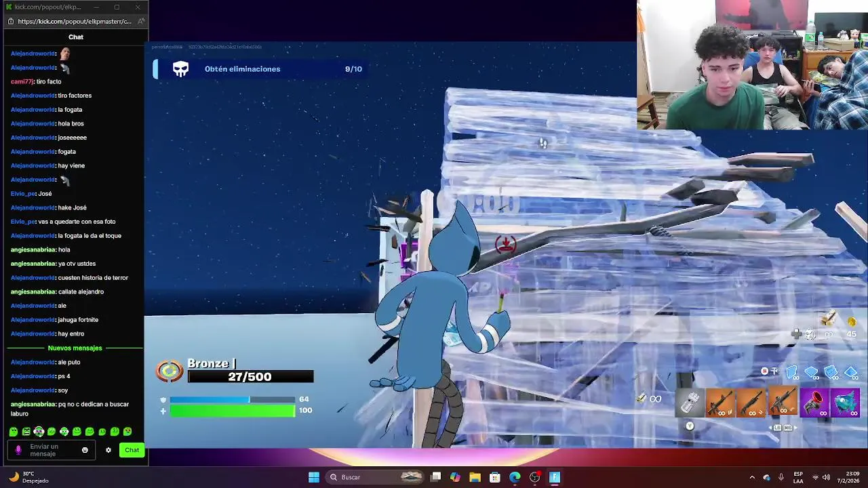Select the gauntlet fist inventory slot

point(690,403)
